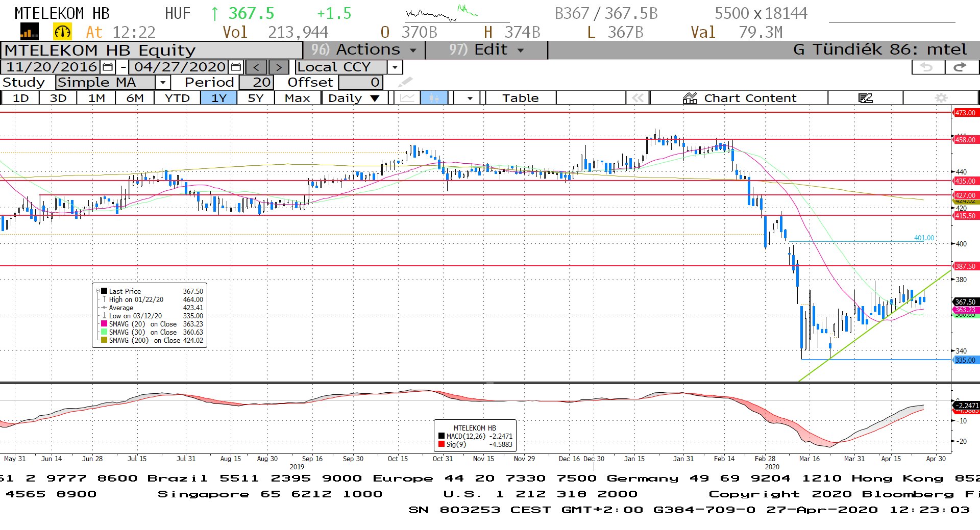980x530 pixels.
Task: Open the annotations edit icon
Action: pyautogui.click(x=865, y=98)
